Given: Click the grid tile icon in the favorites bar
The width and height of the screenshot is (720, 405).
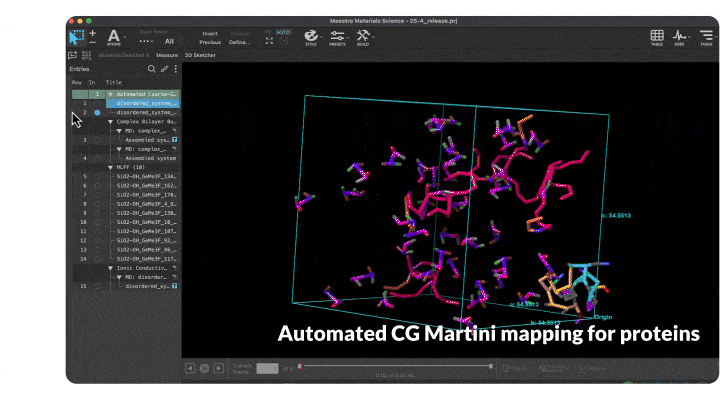Looking at the screenshot, I should 86,55.
